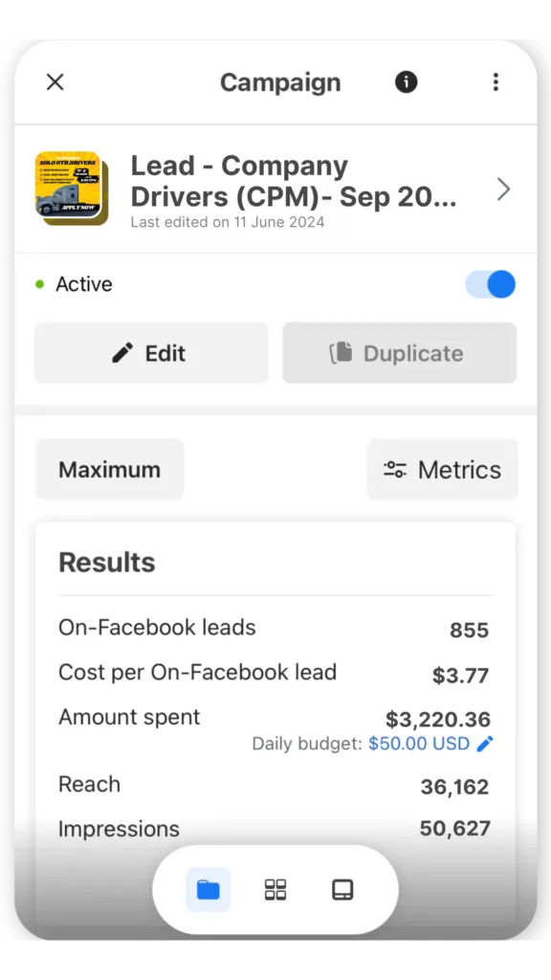Open the Maximum date range selector

[109, 469]
